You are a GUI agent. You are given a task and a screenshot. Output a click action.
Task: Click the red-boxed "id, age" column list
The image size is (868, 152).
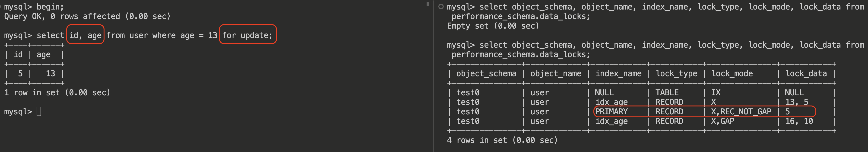pos(85,35)
